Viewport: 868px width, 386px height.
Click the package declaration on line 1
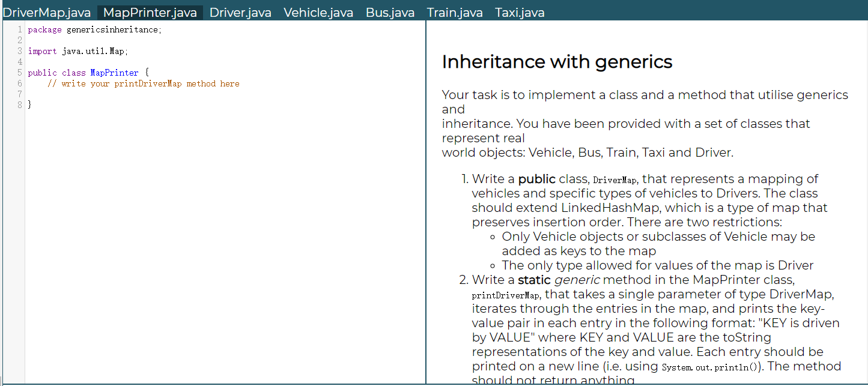pyautogui.click(x=95, y=29)
